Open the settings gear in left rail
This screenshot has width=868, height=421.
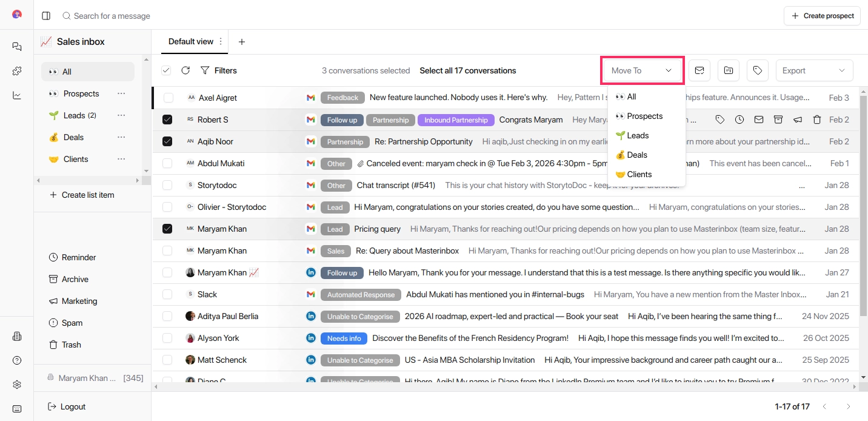pyautogui.click(x=17, y=385)
